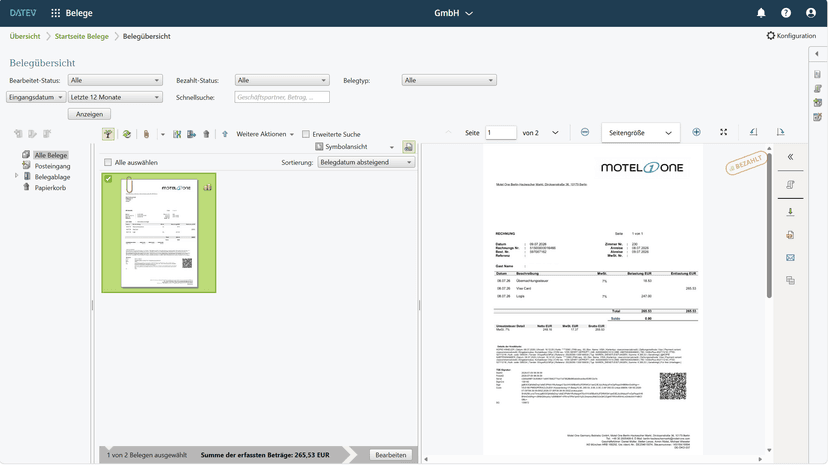
Task: Select Alle Belege in the tree
Action: point(51,155)
